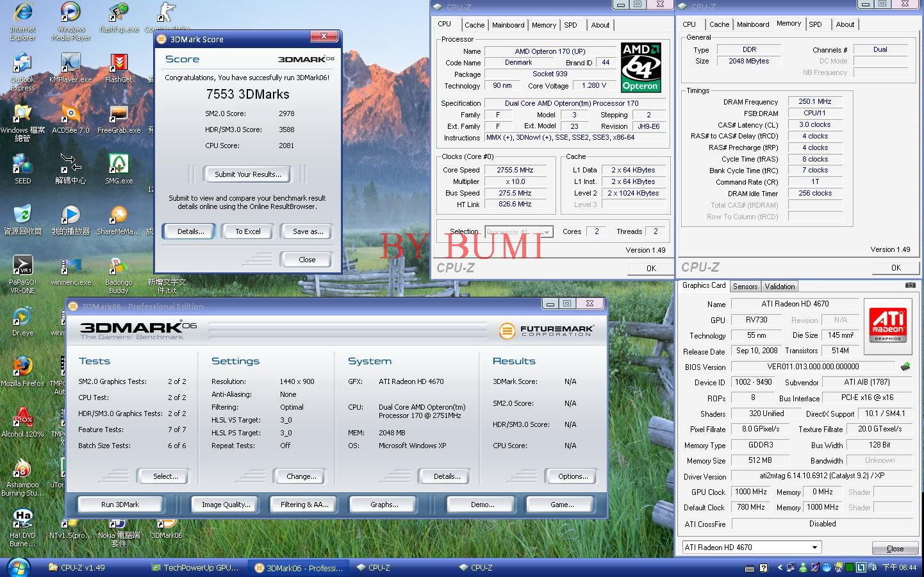Image resolution: width=924 pixels, height=577 pixels.
Task: Click Game... button in 3DMark06
Action: 562,505
